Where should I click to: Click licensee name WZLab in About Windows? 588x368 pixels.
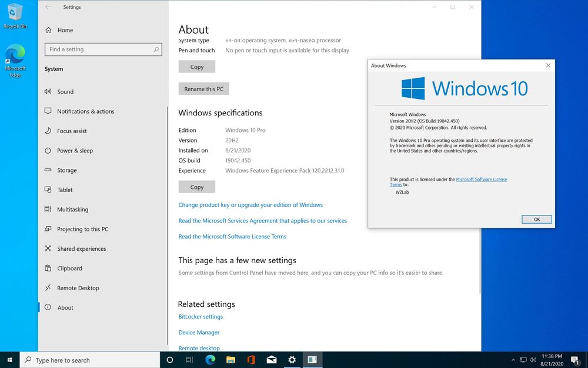point(402,193)
